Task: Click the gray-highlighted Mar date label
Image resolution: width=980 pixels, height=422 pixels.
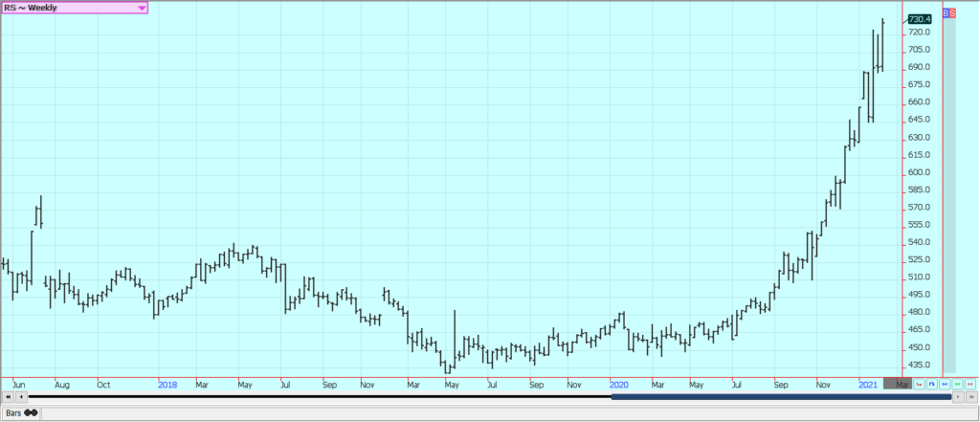Action: [x=898, y=384]
